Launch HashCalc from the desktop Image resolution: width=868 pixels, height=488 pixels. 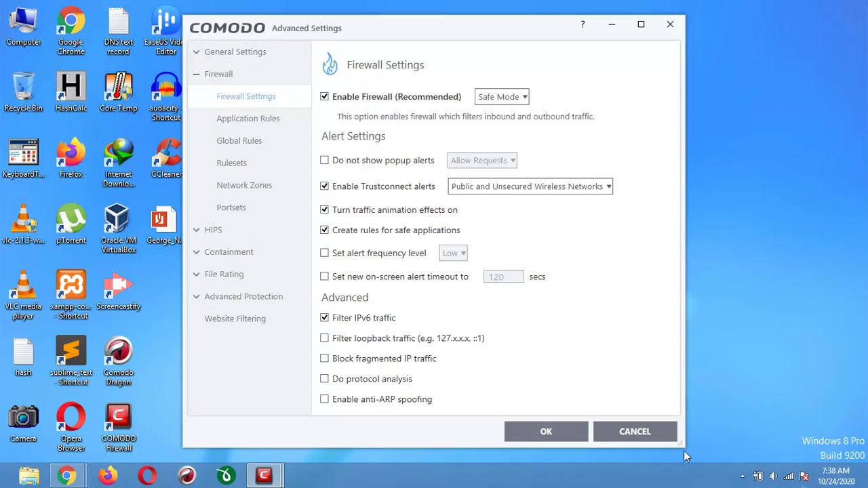pos(71,92)
